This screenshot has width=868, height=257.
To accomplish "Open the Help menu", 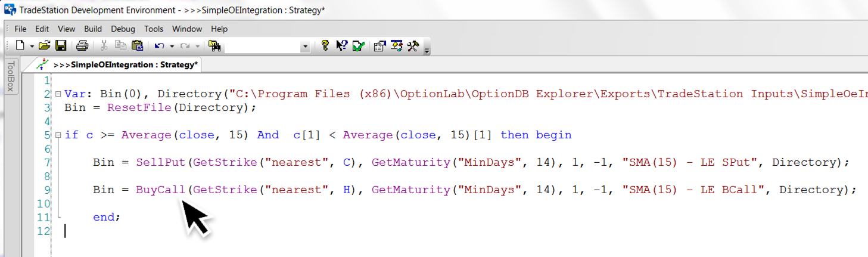I will [x=219, y=29].
